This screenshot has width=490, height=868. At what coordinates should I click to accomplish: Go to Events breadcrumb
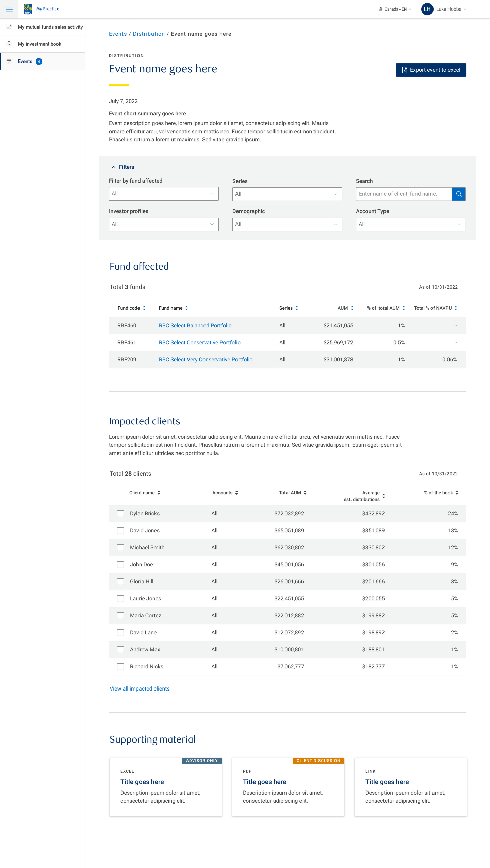point(118,34)
